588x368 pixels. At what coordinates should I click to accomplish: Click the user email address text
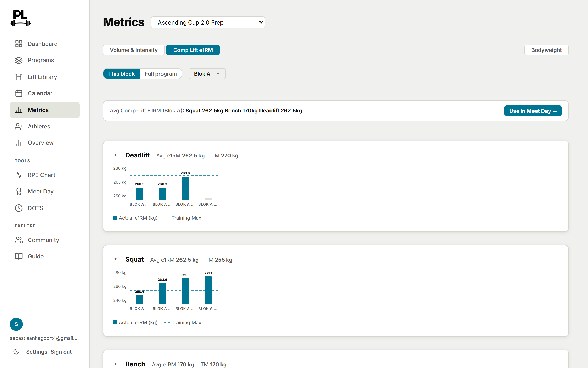coord(44,338)
